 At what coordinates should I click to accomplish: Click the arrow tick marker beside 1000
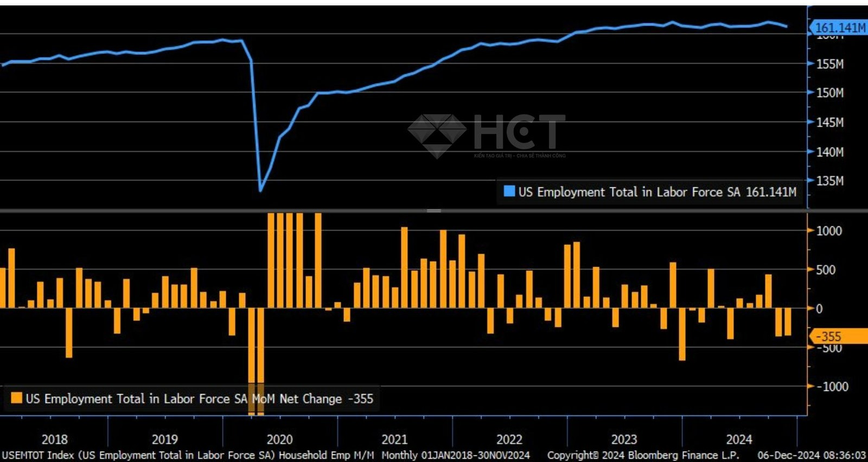tap(811, 231)
